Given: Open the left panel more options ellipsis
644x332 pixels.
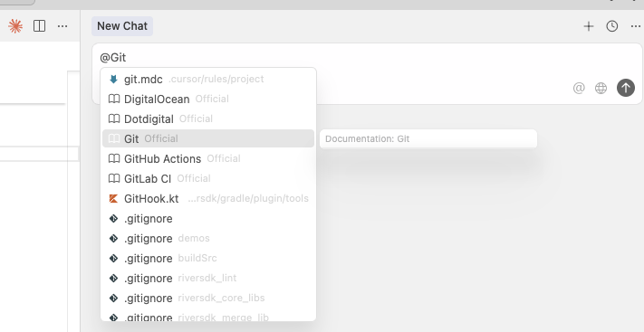Looking at the screenshot, I should point(62,26).
